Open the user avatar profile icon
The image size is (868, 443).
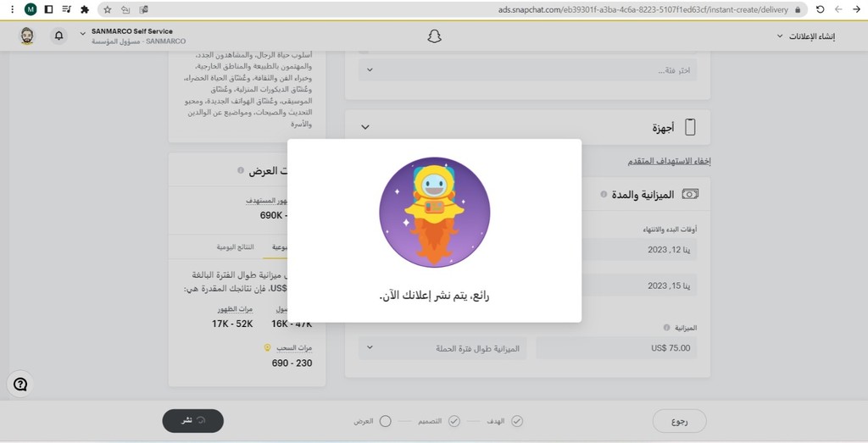click(x=26, y=36)
